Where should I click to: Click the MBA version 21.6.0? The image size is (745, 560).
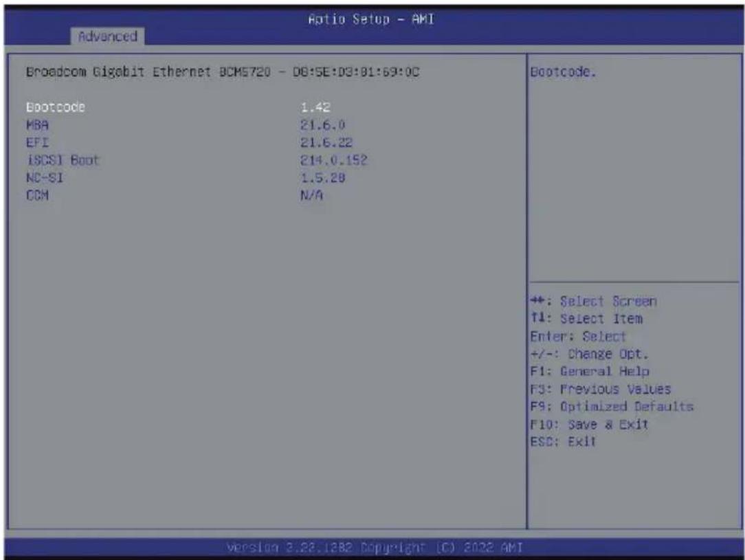pyautogui.click(x=322, y=125)
